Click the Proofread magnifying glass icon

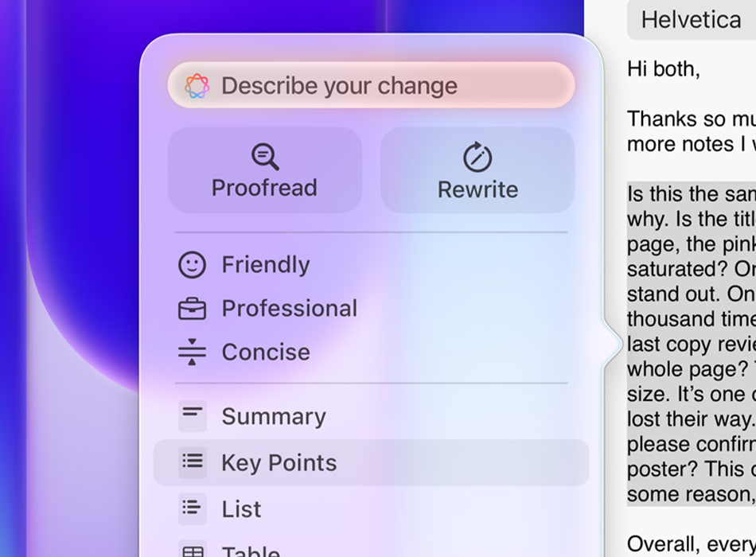click(x=265, y=157)
